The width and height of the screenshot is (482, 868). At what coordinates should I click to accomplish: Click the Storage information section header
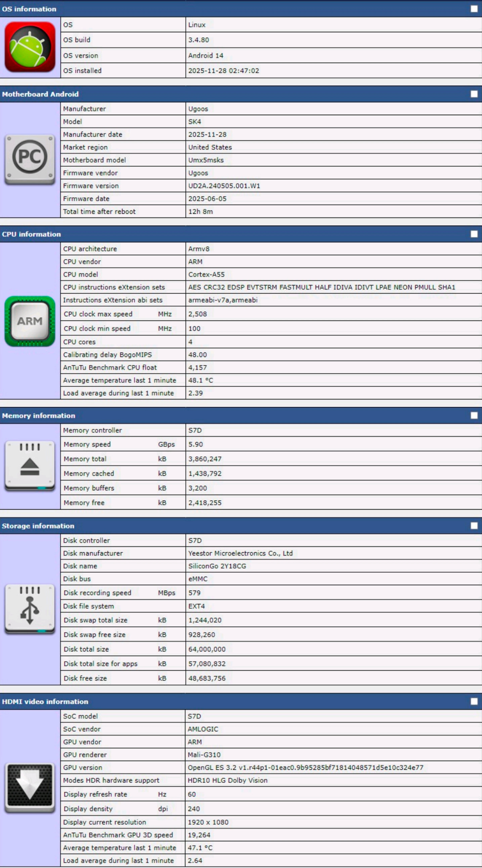pos(38,526)
